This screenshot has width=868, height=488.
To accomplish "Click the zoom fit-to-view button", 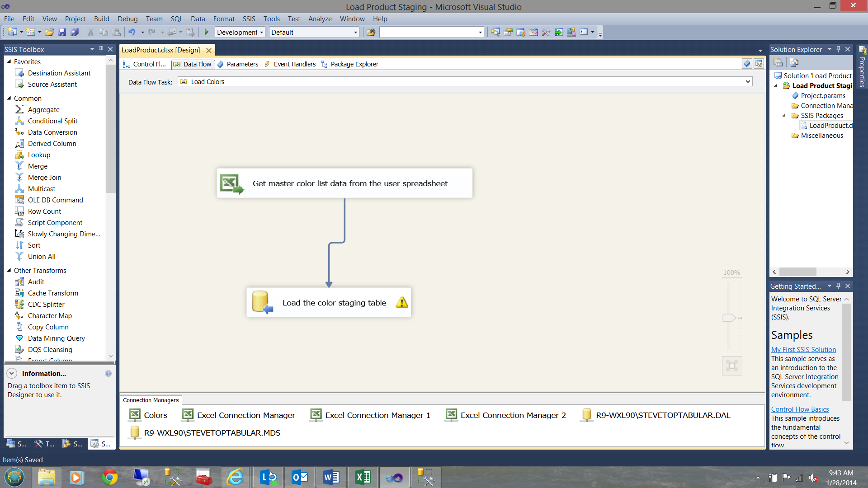I will (732, 366).
